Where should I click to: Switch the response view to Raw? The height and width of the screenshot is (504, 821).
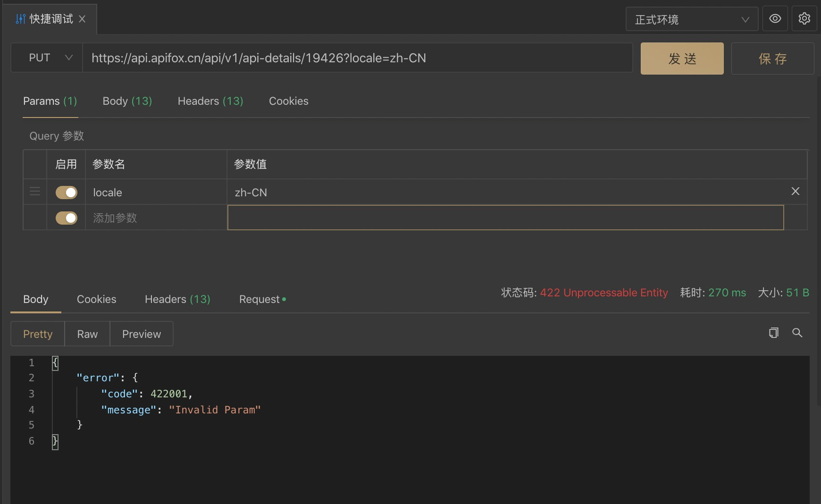[x=87, y=334]
